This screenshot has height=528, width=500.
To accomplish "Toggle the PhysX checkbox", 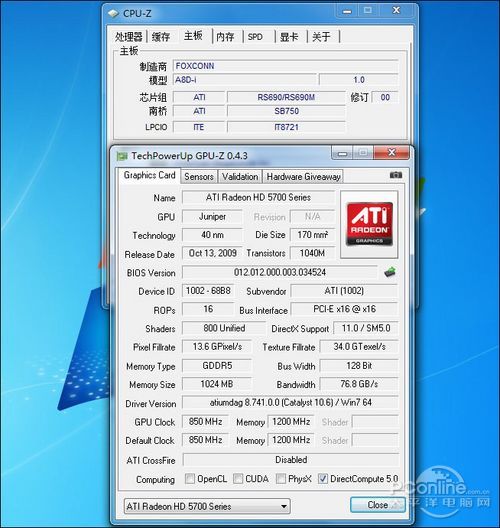I will 280,478.
